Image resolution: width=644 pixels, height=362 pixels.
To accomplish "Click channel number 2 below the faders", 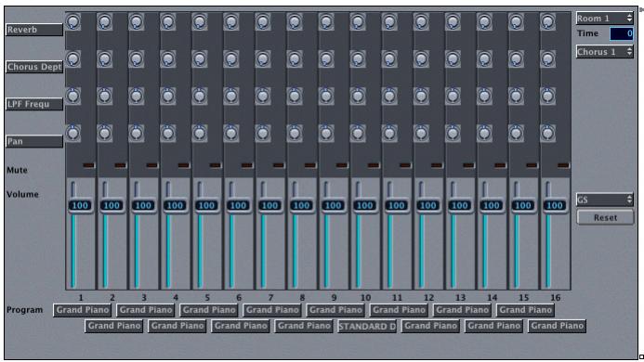I will click(112, 298).
